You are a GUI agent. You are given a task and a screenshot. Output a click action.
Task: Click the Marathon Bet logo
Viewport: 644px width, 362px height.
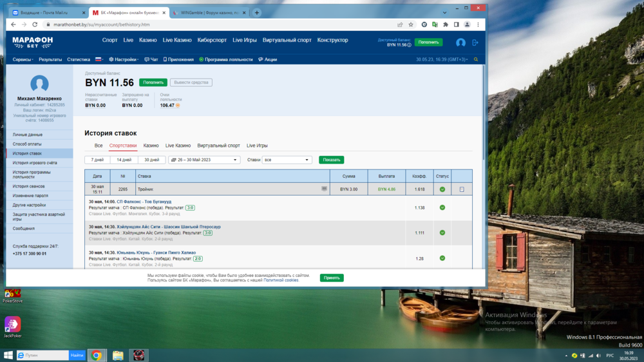(32, 42)
